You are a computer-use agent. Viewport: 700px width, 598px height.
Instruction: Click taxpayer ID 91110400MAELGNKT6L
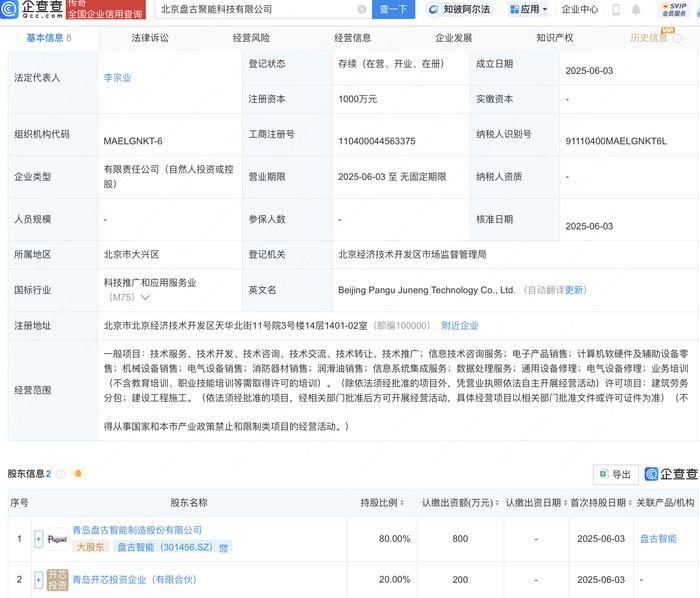616,141
